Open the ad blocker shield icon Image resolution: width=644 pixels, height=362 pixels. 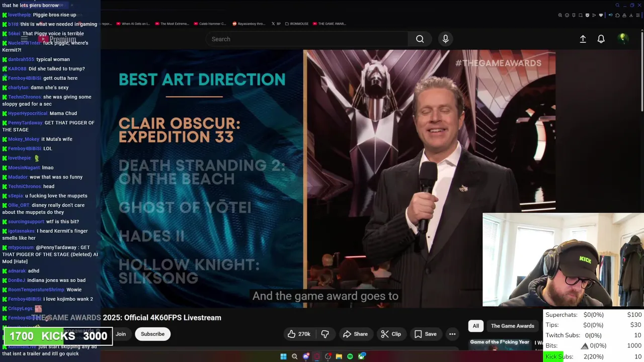point(587,15)
